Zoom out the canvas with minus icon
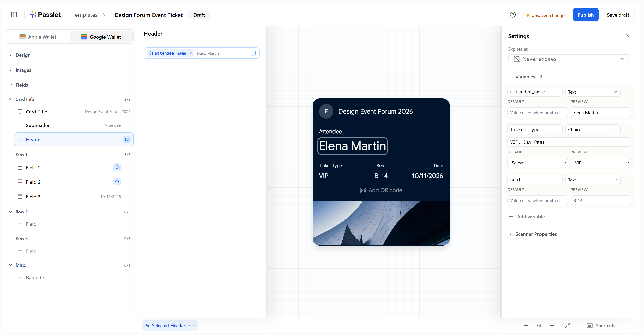 point(526,326)
